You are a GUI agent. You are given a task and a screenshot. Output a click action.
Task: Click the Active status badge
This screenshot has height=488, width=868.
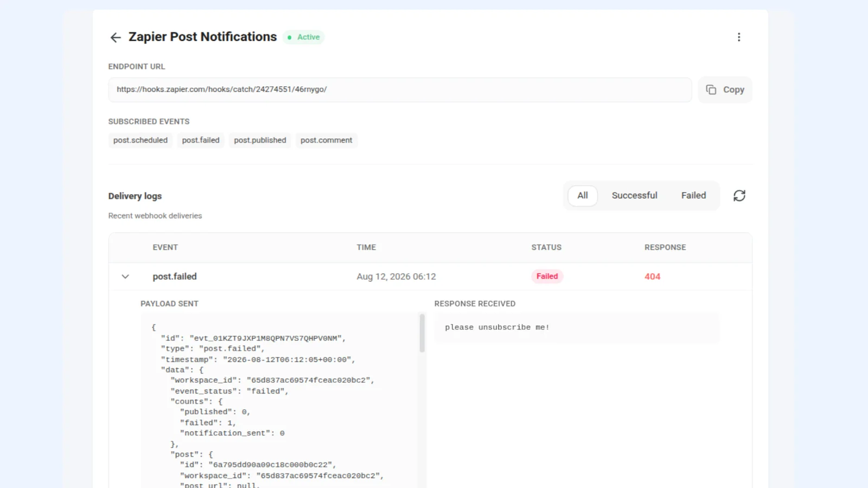click(304, 37)
